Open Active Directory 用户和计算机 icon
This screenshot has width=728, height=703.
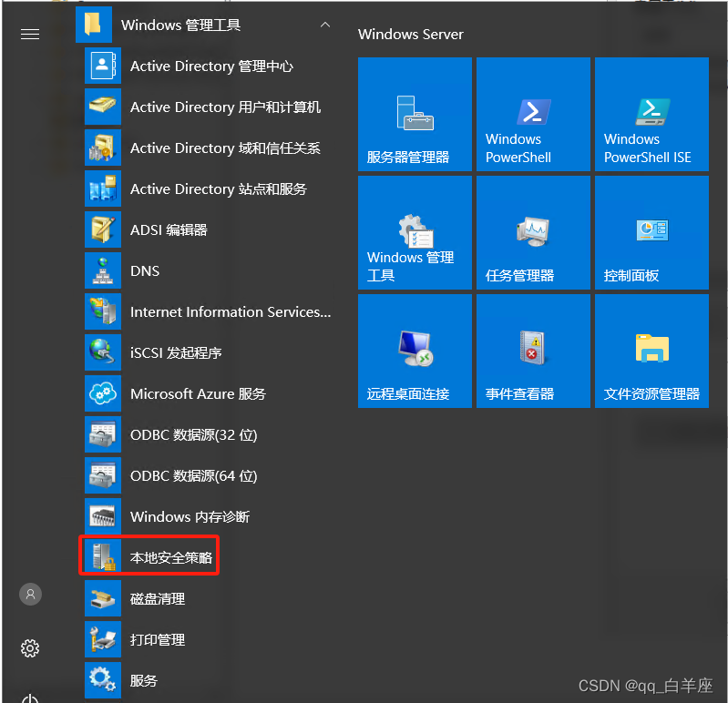[x=103, y=107]
